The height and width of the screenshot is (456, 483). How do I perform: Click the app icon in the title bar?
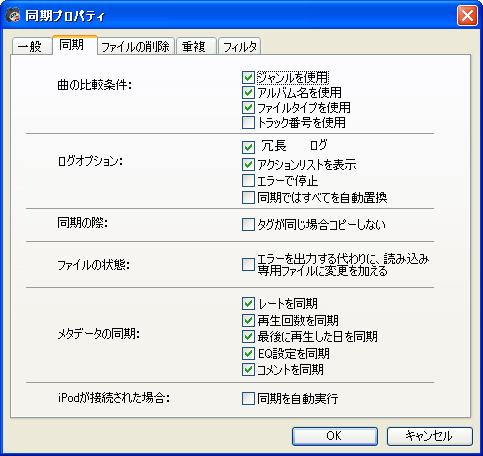(13, 15)
